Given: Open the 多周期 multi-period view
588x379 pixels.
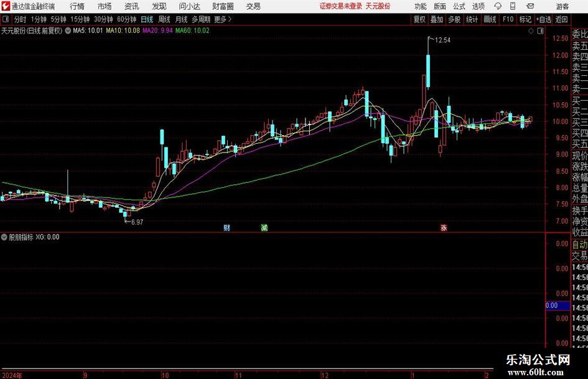Looking at the screenshot, I should coord(201,19).
